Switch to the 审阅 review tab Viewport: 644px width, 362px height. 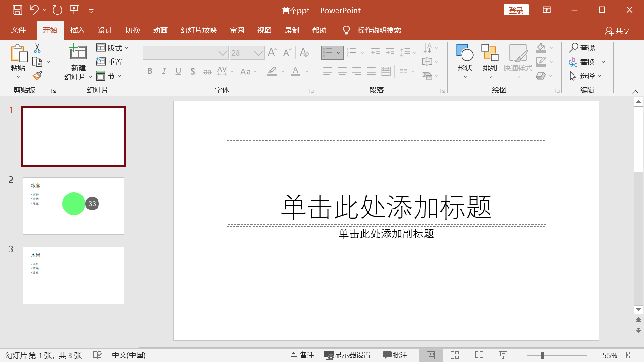pyautogui.click(x=237, y=30)
